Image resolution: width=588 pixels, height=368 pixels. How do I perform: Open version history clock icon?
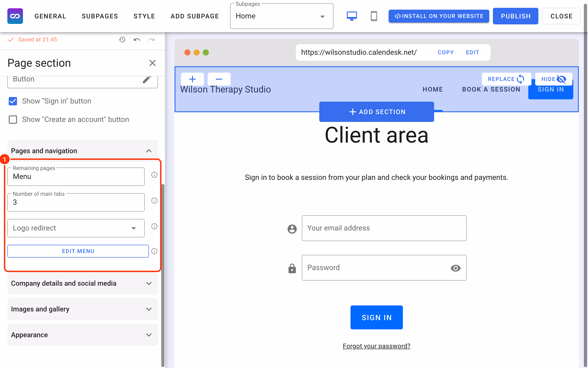tap(122, 39)
